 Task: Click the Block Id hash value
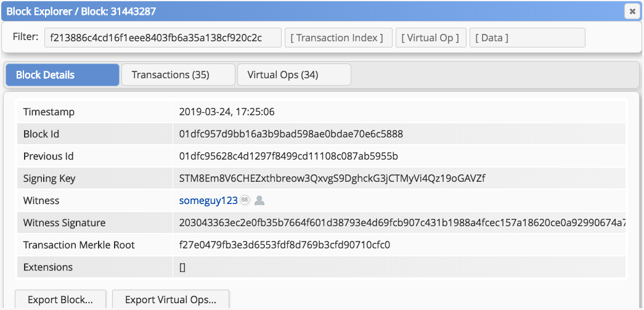[291, 134]
